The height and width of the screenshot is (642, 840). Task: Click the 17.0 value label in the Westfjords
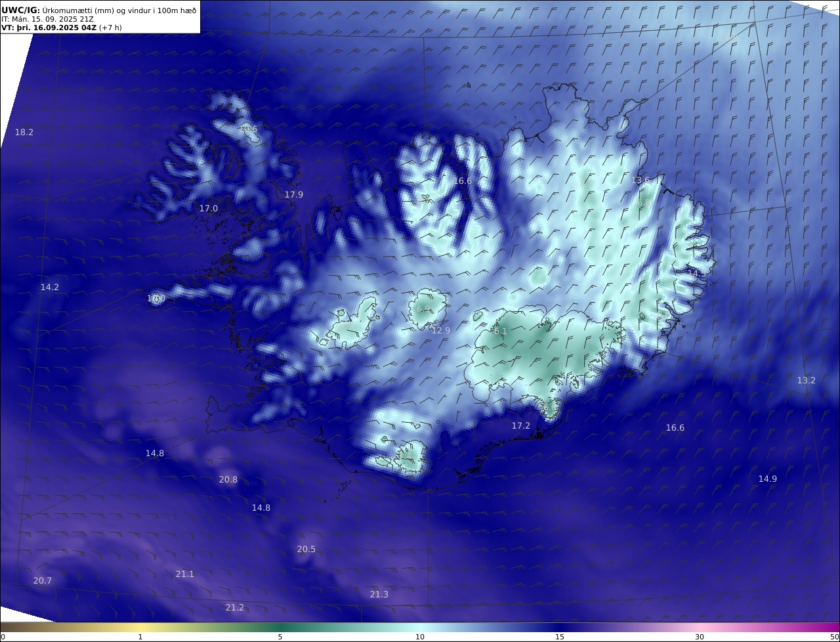point(209,209)
